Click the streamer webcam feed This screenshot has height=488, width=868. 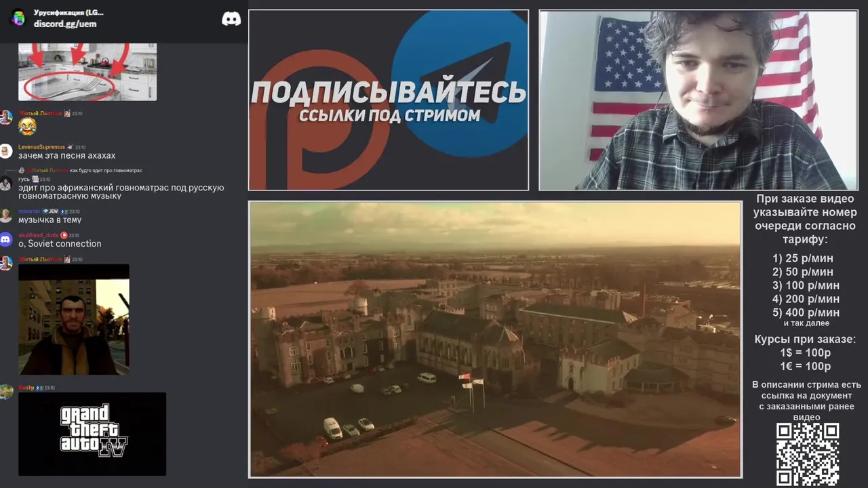coord(698,100)
